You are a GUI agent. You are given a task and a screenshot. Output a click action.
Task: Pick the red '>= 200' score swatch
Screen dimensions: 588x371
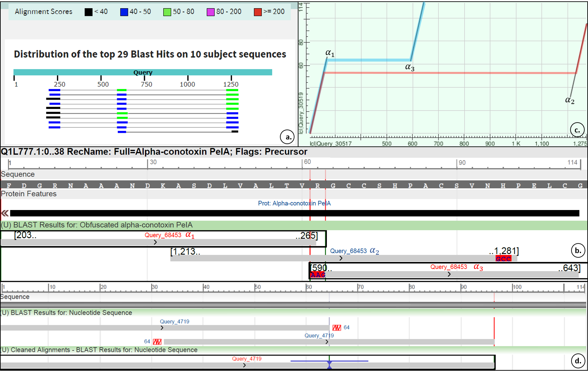(258, 12)
